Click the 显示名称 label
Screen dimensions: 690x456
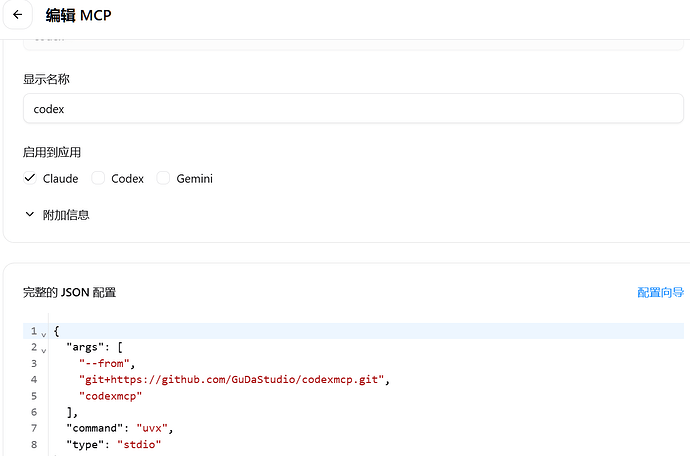(x=46, y=79)
